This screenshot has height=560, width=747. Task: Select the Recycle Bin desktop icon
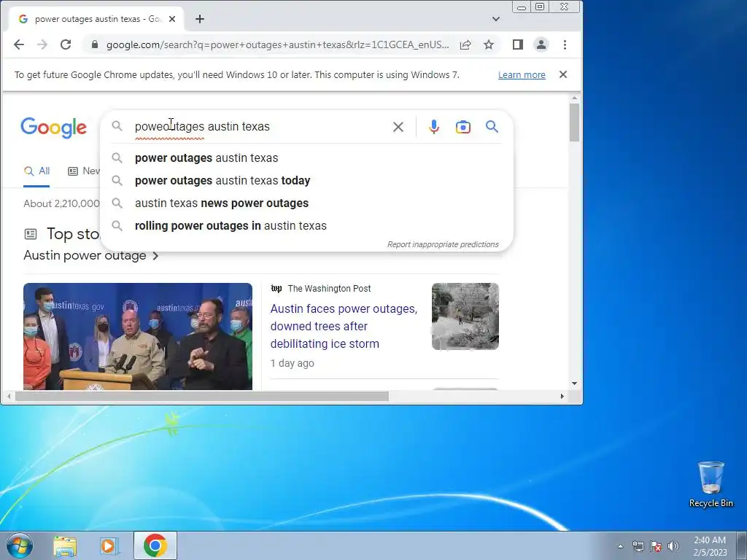(711, 484)
